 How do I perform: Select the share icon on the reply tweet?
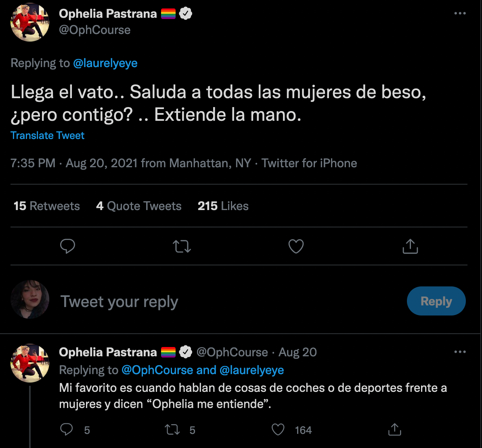394,430
